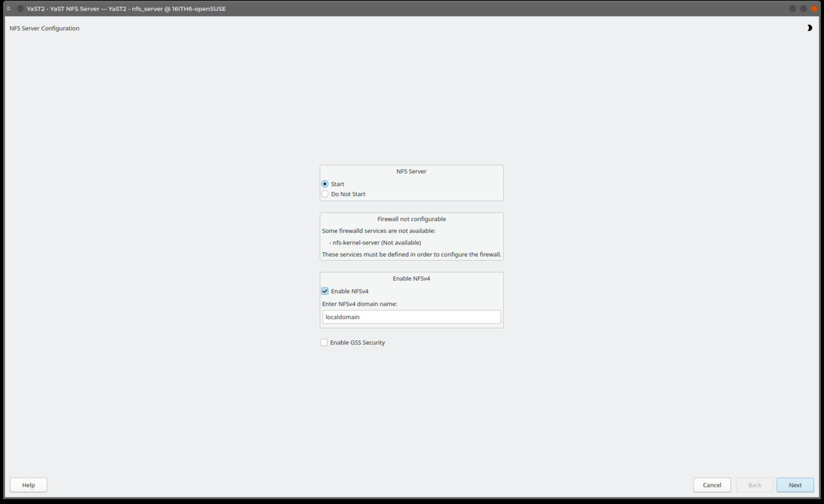The width and height of the screenshot is (824, 504).
Task: Click the Cancel button
Action: point(712,485)
